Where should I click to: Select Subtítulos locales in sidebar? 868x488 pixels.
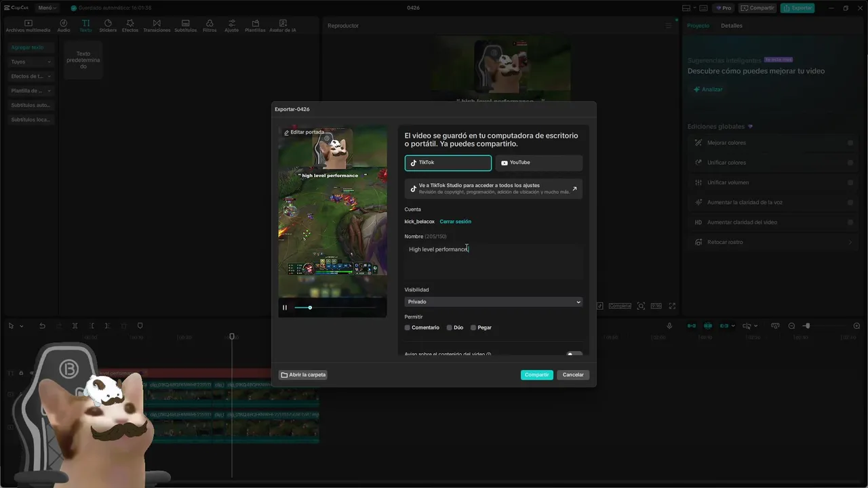click(31, 120)
